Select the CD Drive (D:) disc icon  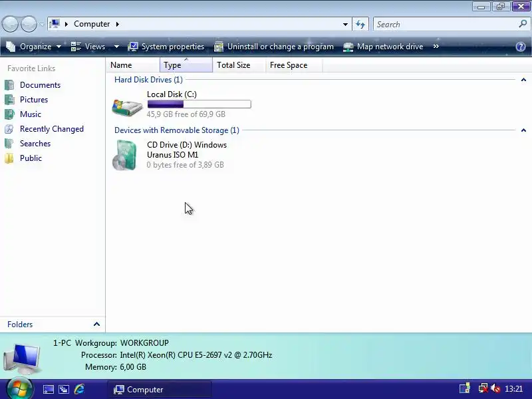pos(125,155)
